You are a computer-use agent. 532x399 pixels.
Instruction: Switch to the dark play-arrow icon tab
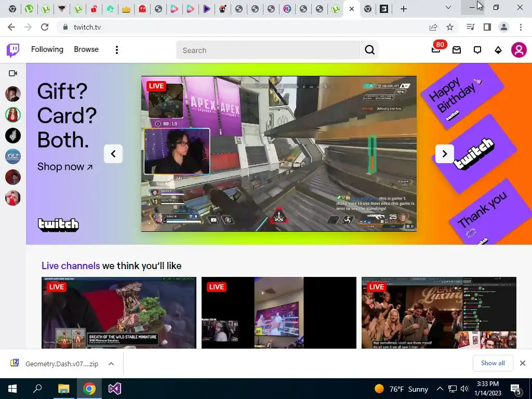point(207,9)
